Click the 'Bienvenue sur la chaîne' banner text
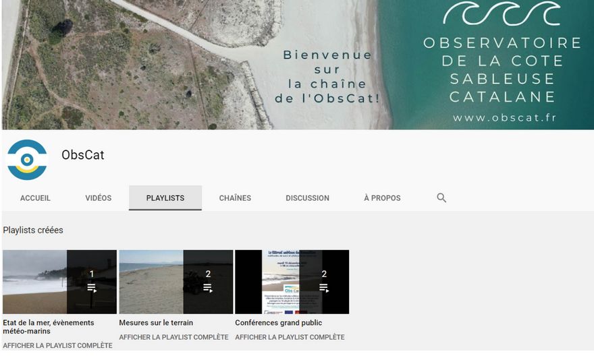Viewport: 594px width, 364px height. coord(327,76)
